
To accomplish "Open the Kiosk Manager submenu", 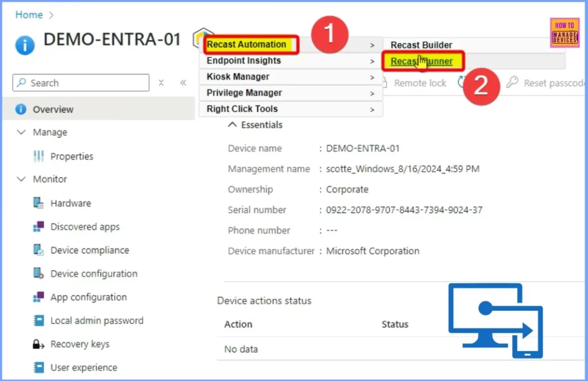I will pyautogui.click(x=291, y=76).
